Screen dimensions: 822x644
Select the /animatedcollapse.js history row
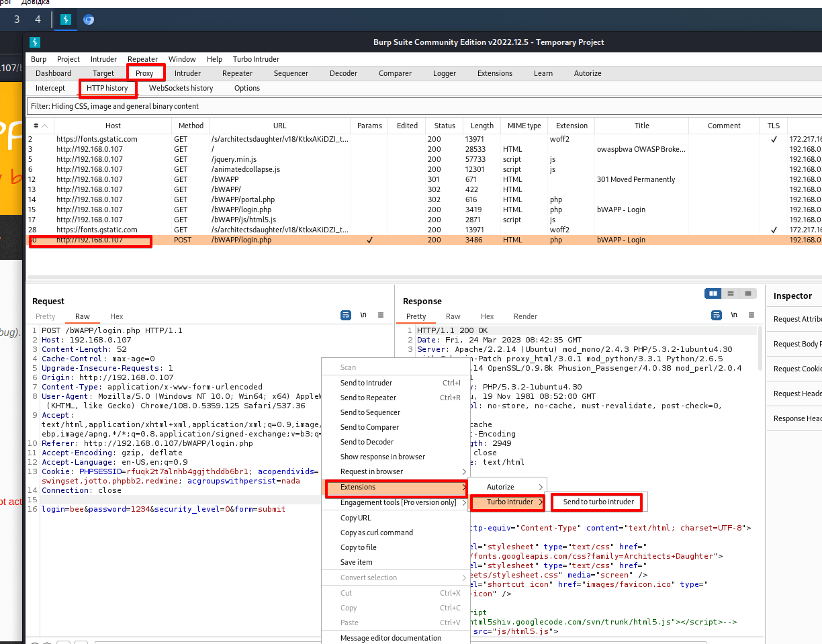point(424,169)
